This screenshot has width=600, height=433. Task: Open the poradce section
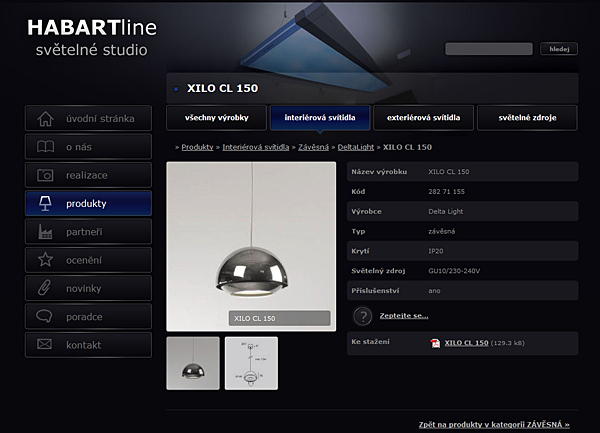click(x=88, y=317)
